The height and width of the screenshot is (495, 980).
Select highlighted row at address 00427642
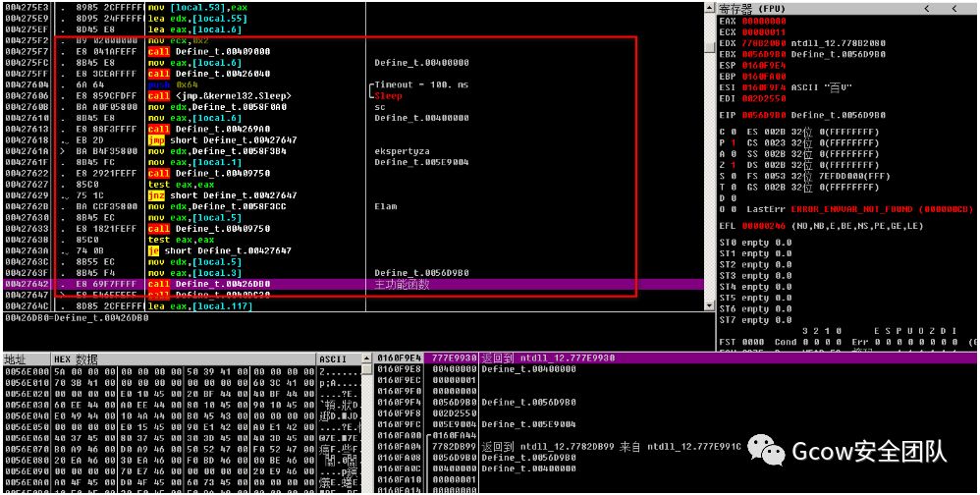pyautogui.click(x=354, y=285)
